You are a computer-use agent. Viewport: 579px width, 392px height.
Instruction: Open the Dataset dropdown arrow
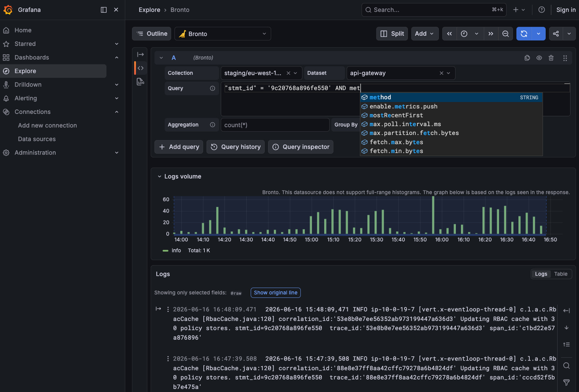click(x=448, y=73)
